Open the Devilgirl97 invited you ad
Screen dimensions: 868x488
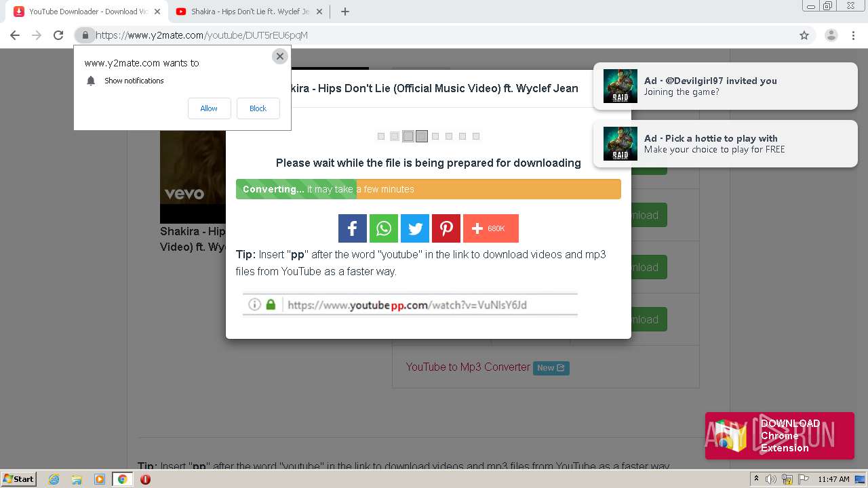pyautogui.click(x=725, y=86)
